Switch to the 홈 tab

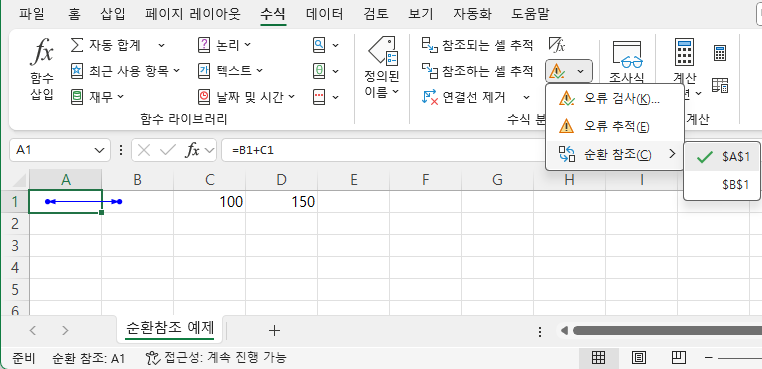[74, 14]
